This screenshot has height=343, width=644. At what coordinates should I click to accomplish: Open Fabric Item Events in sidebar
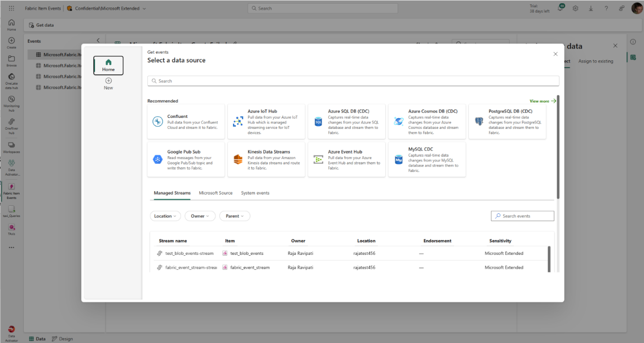[x=11, y=190]
